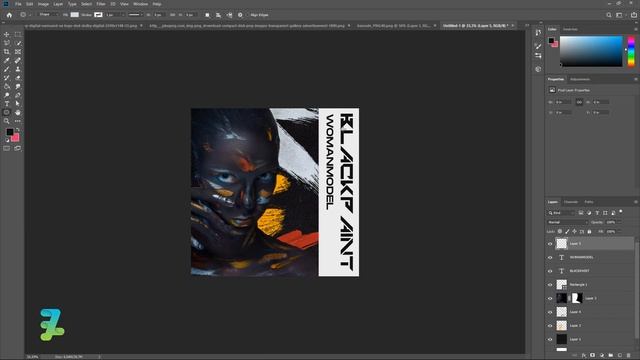Select the Smudge tool

tap(18, 87)
